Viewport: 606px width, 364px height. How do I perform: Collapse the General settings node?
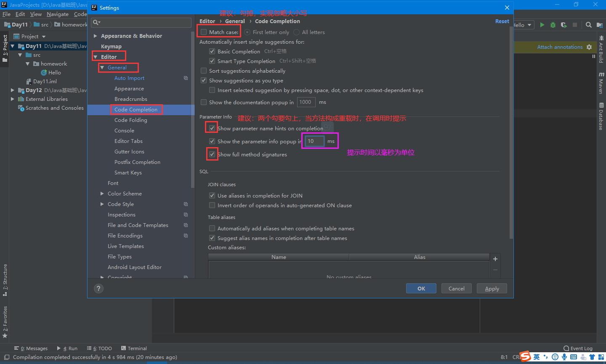click(102, 67)
